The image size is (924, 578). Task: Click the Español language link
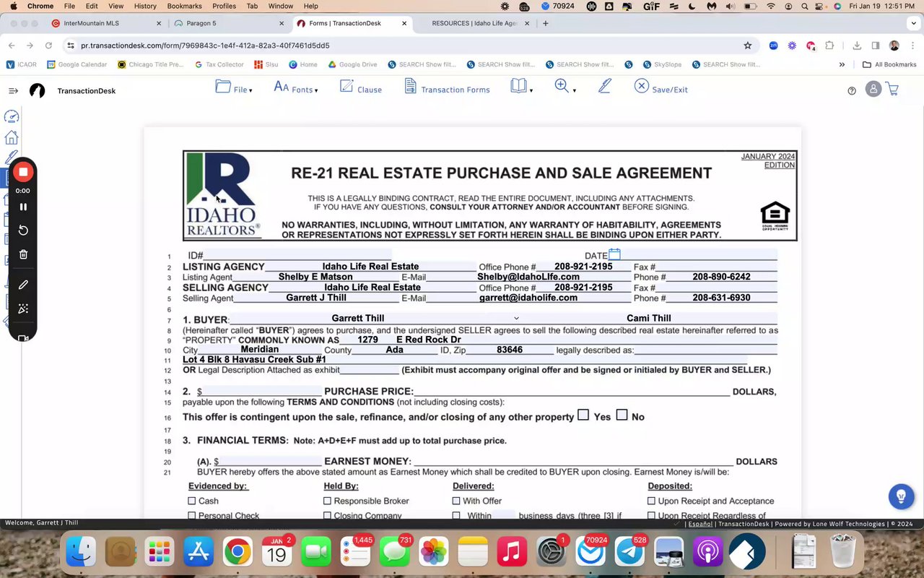[x=700, y=524]
